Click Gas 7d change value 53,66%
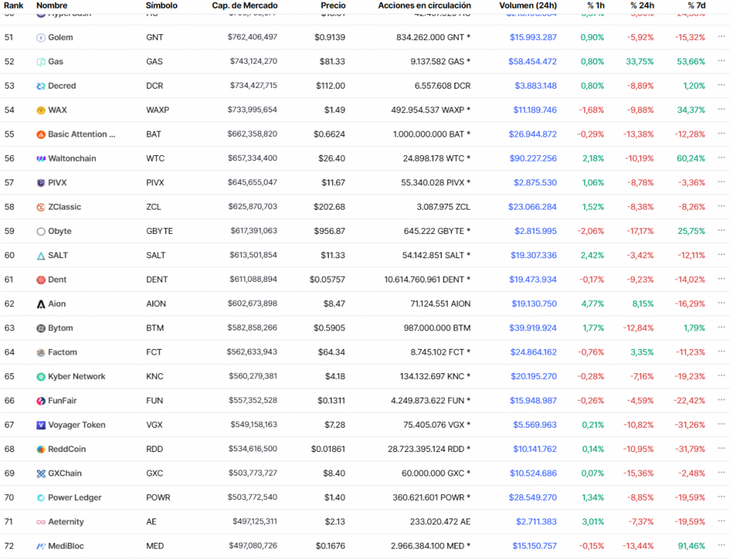The height and width of the screenshot is (560, 733). coord(691,62)
